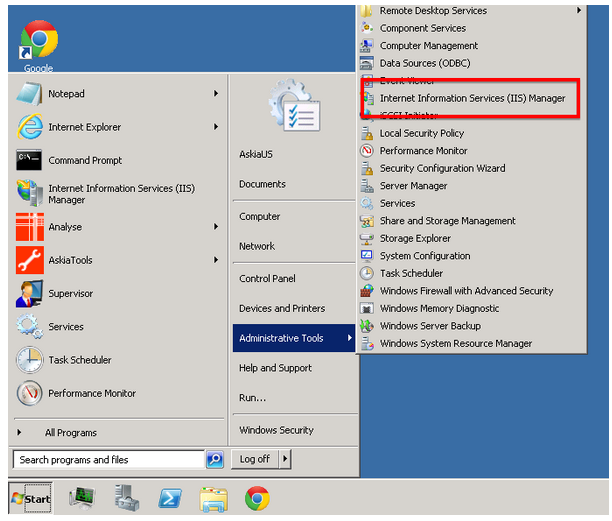This screenshot has height=521, width=612.
Task: Open the Computer entry
Action: 260,217
